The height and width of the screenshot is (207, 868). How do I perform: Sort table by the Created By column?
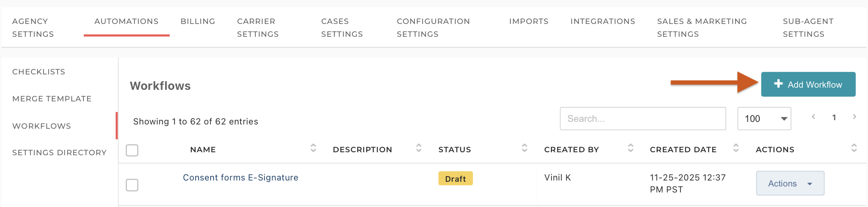630,148
